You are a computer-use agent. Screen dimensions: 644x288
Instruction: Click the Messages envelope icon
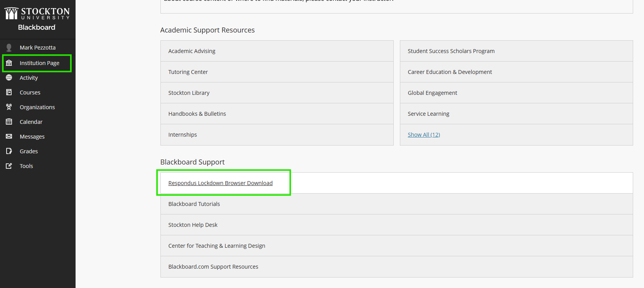click(9, 137)
